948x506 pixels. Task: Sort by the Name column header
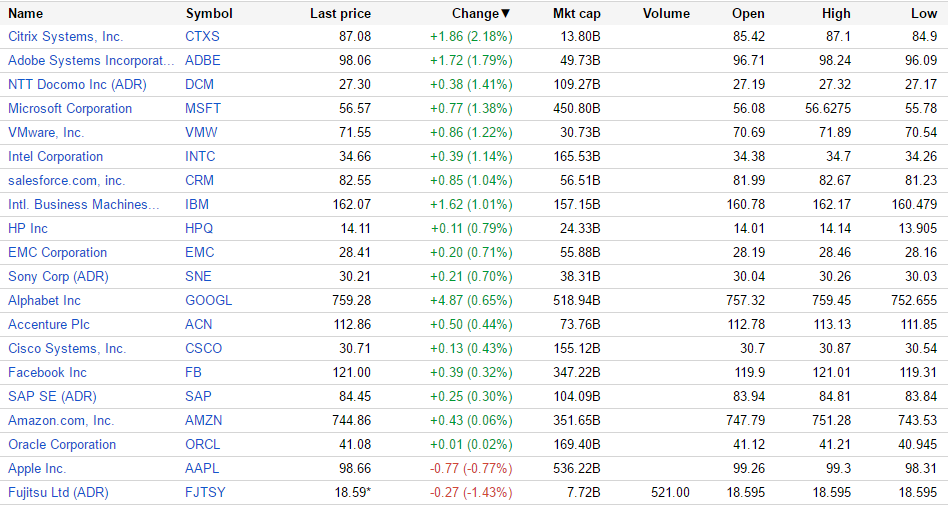(26, 14)
